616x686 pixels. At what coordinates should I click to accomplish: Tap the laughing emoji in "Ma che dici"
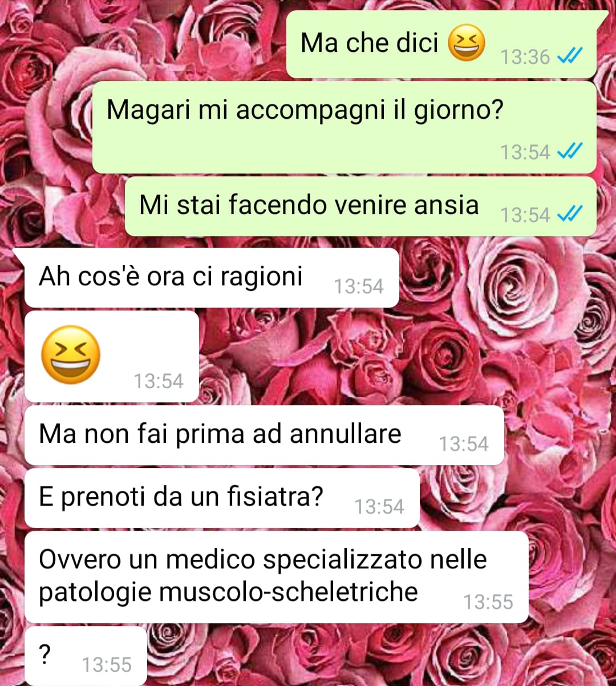467,43
